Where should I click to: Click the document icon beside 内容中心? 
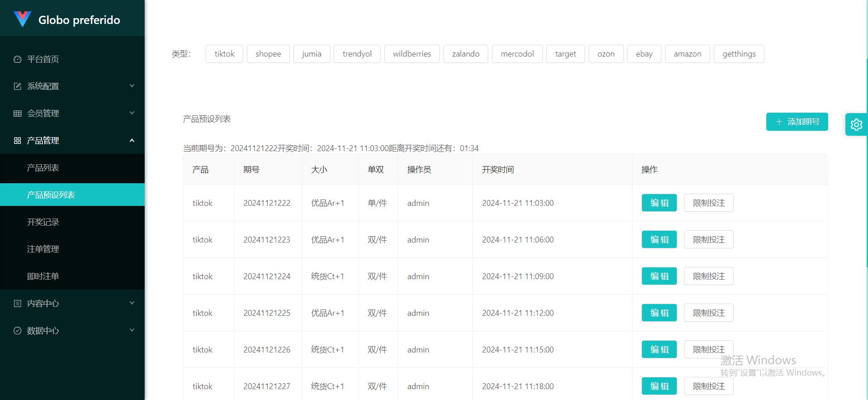[18, 304]
